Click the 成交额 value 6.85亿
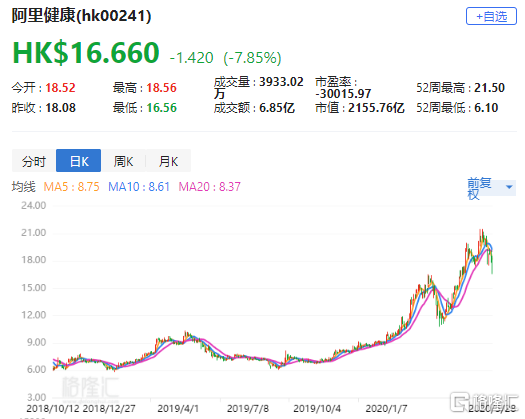Screen dimensions: 525x419 (x=277, y=108)
